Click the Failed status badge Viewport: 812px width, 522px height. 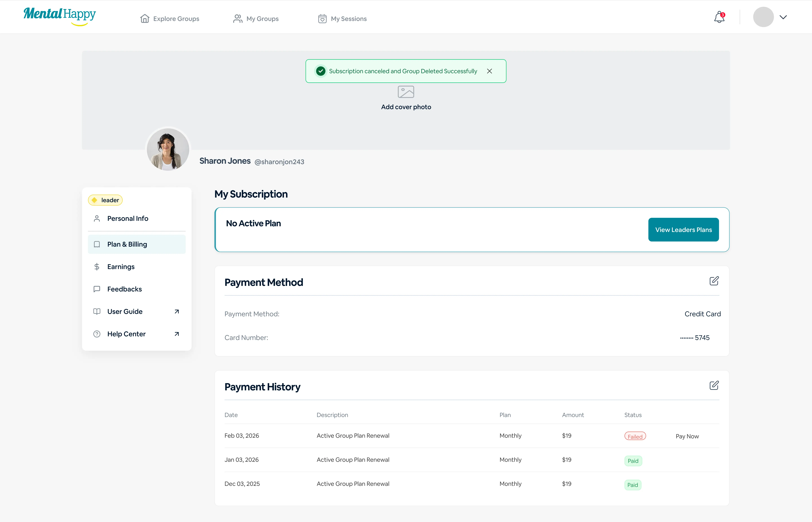click(x=635, y=437)
